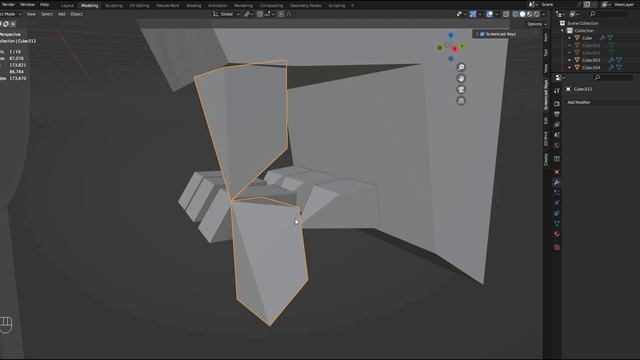
Task: Open the Object Constraints properties tab icon
Action: [x=557, y=213]
